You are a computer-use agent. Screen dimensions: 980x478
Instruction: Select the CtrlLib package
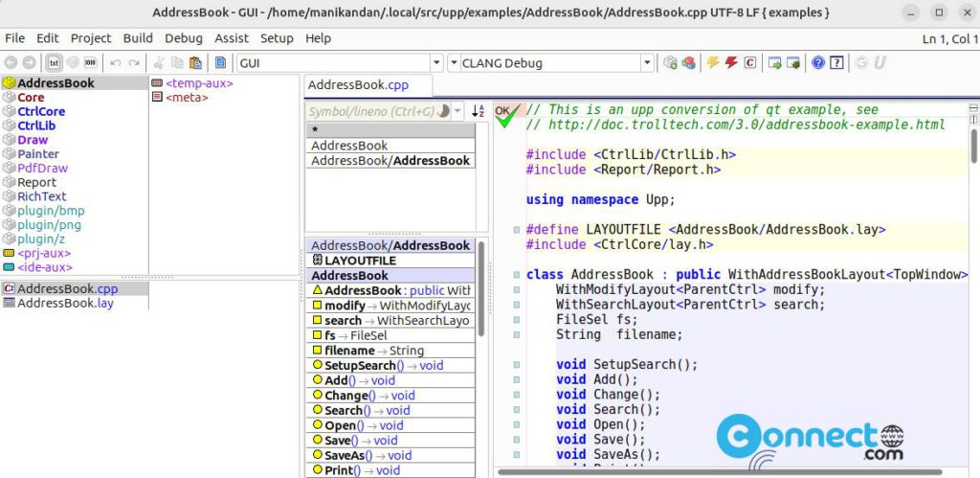point(74,125)
